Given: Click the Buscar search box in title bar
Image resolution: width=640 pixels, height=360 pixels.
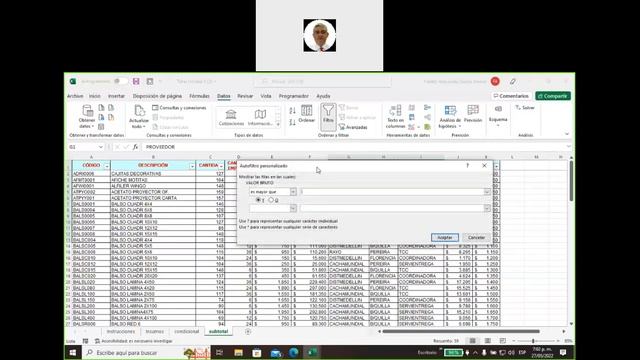Looking at the screenshot, I should [323, 82].
